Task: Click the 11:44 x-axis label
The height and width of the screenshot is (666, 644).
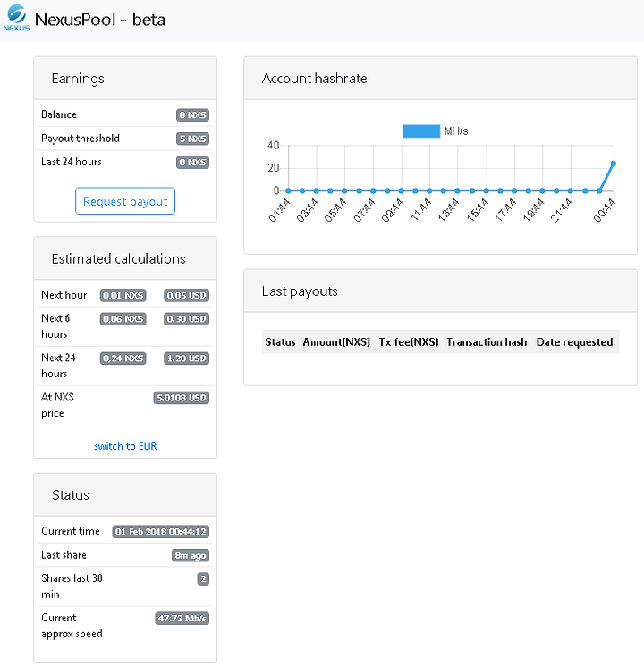Action: tap(420, 210)
